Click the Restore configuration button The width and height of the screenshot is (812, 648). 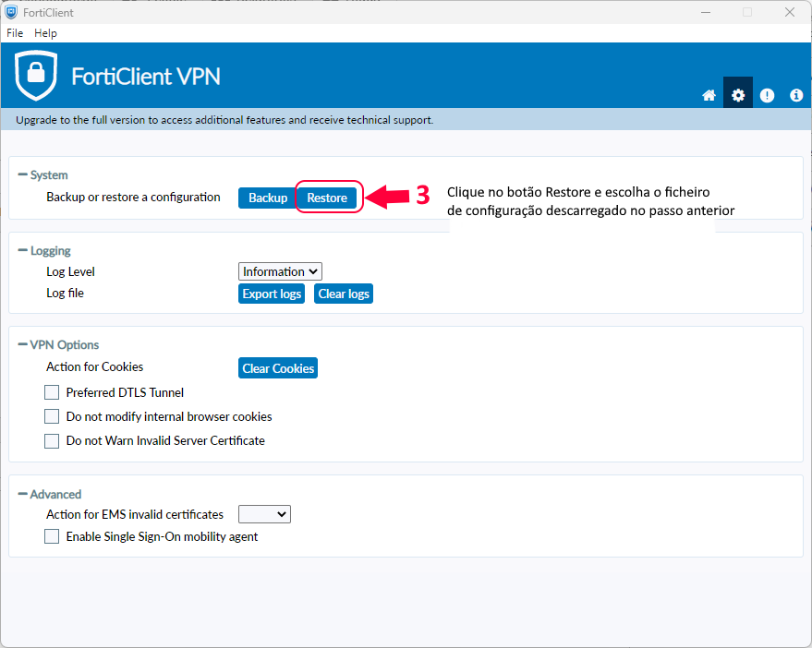[327, 198]
